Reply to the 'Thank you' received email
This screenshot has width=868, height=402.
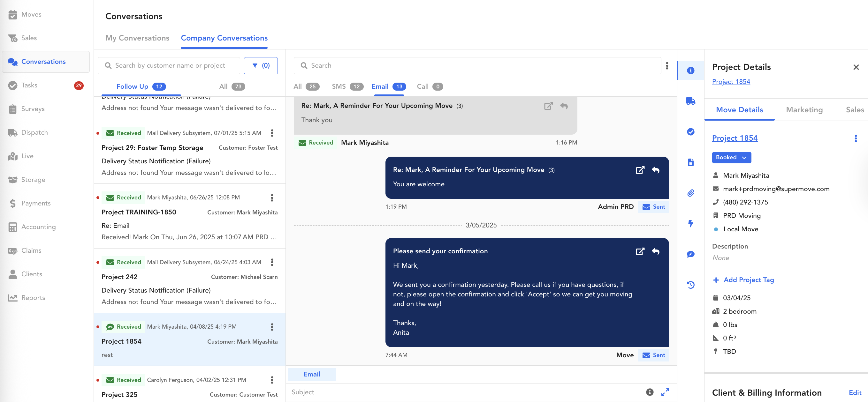pos(564,106)
